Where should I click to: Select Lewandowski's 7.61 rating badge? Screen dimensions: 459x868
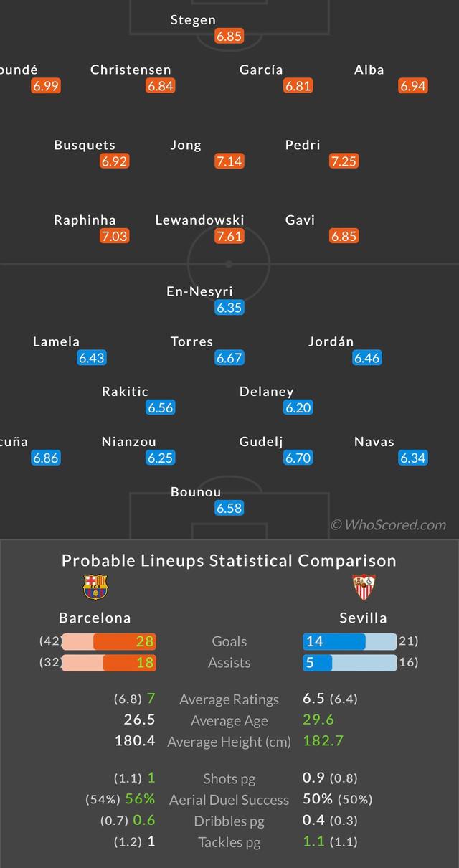(229, 236)
